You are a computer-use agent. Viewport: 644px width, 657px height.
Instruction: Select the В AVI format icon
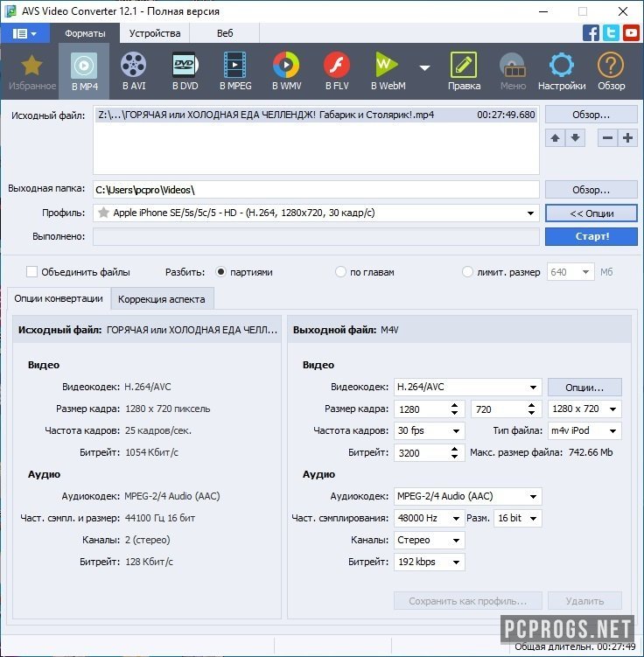tap(134, 71)
